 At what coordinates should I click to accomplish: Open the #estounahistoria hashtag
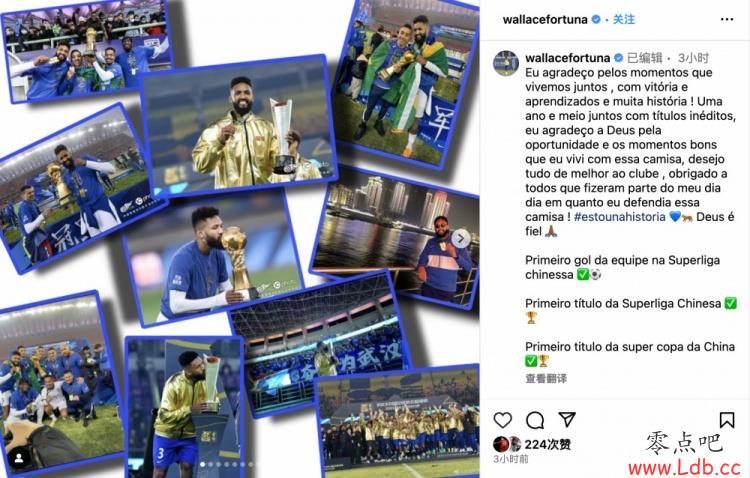pyautogui.click(x=619, y=216)
